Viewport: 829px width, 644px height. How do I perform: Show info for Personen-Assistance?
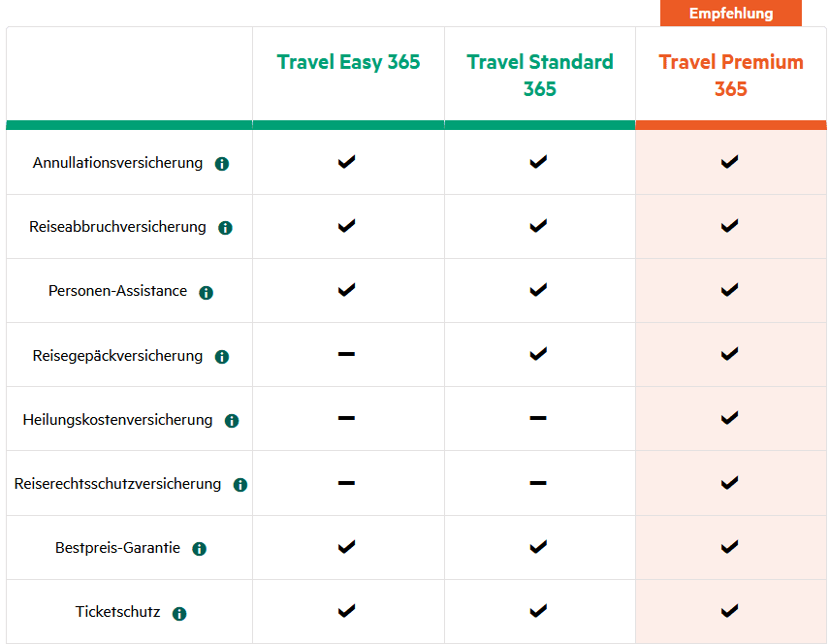coord(206,292)
